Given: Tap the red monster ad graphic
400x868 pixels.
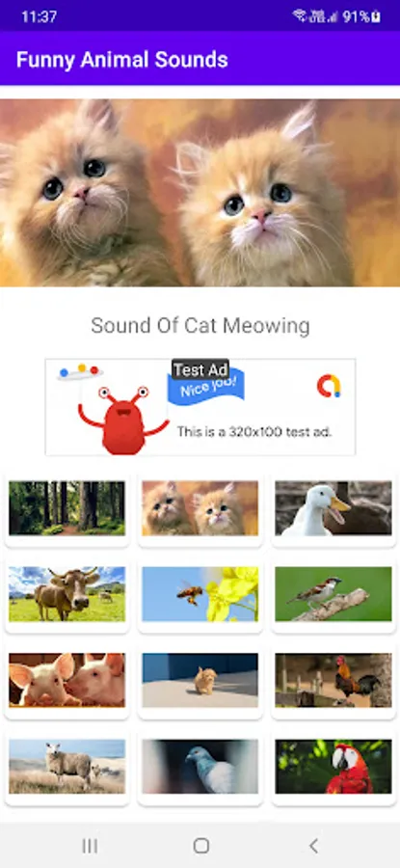Looking at the screenshot, I should (x=123, y=420).
